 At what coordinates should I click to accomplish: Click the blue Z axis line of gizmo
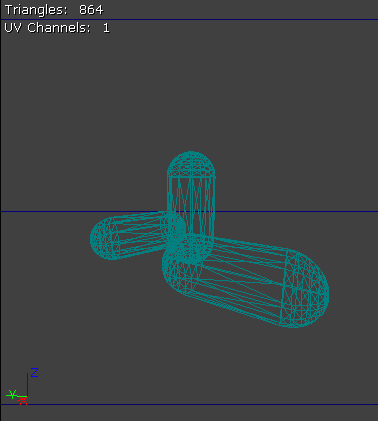pyautogui.click(x=27, y=385)
